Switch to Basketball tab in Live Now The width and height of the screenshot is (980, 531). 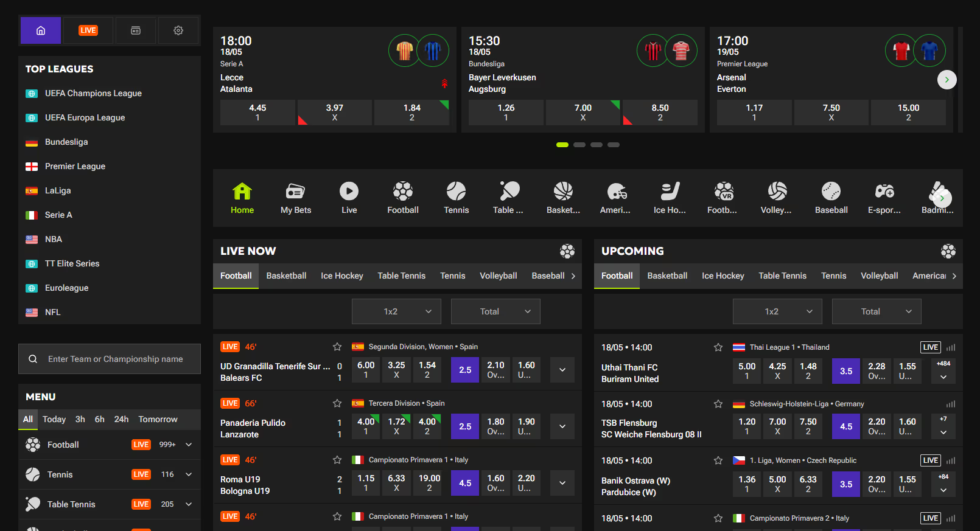(286, 276)
